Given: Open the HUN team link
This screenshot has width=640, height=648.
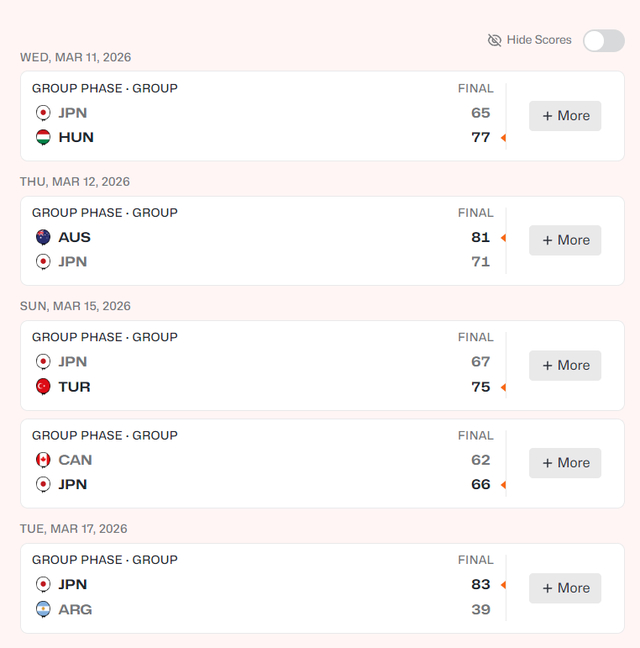Looking at the screenshot, I should 76,137.
